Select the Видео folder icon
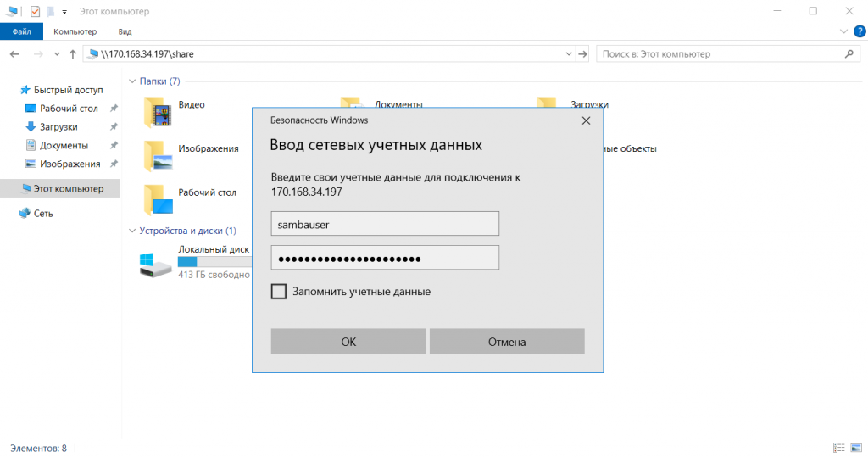The image size is (868, 457). pyautogui.click(x=158, y=111)
